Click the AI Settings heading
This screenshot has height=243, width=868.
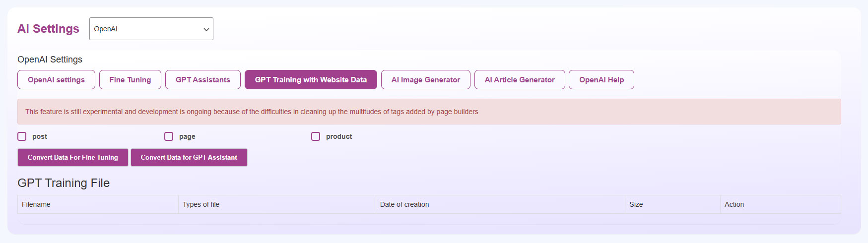click(48, 29)
